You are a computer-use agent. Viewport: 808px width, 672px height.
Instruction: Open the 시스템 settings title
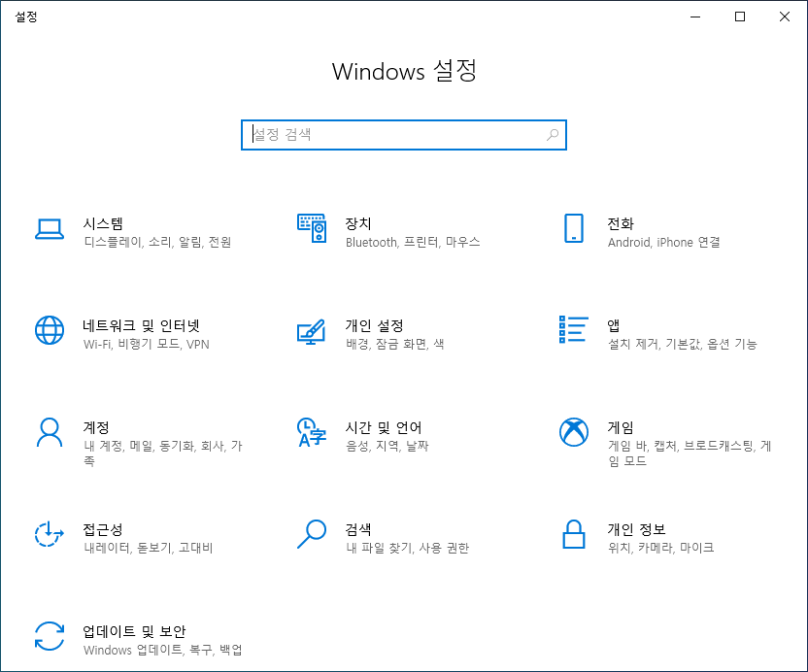coord(103,223)
